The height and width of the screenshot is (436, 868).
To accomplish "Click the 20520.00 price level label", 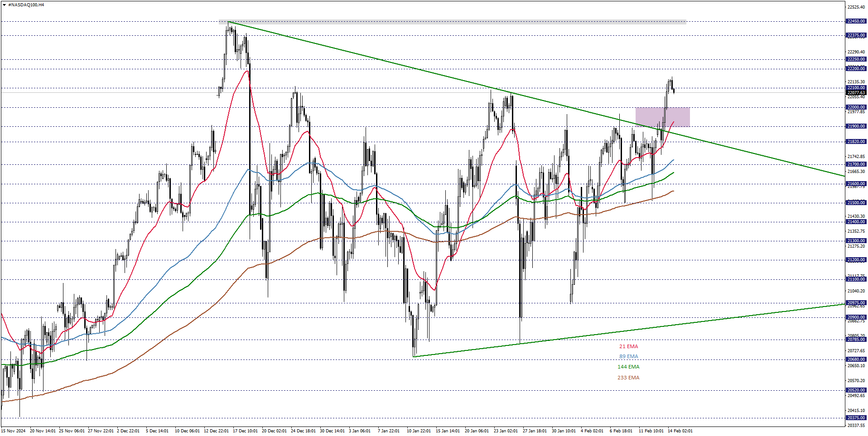I will click(x=856, y=390).
